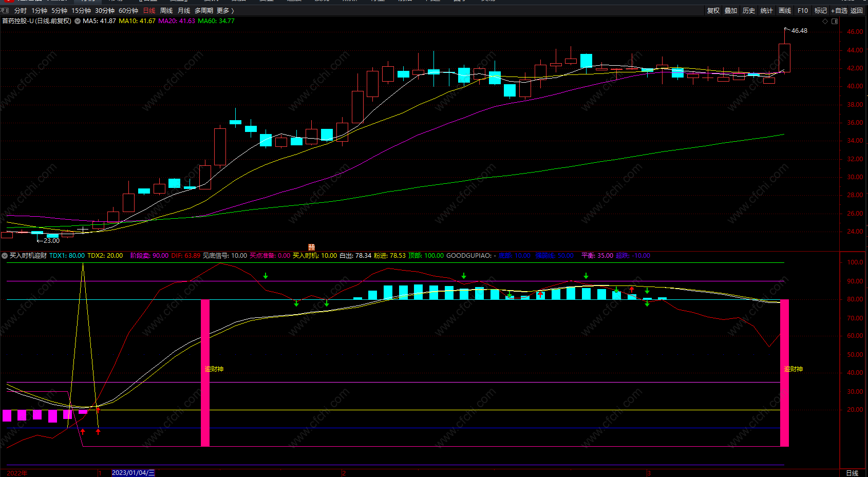
Task: Click the DIF: 63.89 value
Action: (x=186, y=256)
